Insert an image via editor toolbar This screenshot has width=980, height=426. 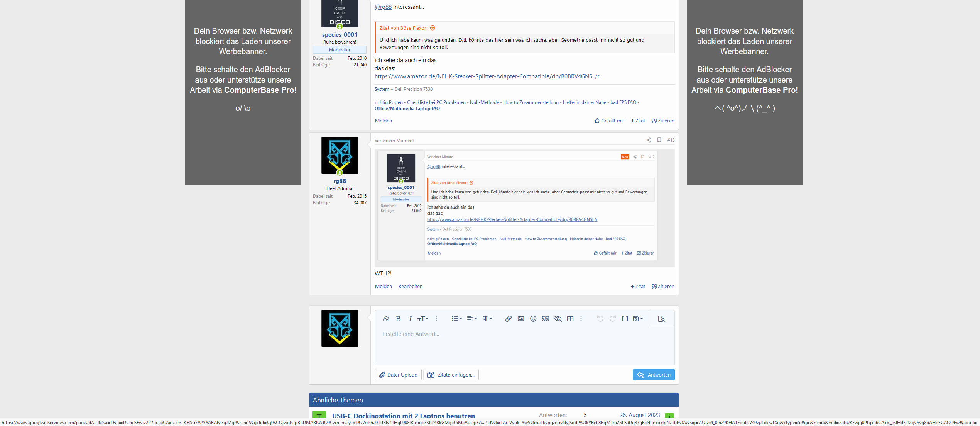[520, 319]
